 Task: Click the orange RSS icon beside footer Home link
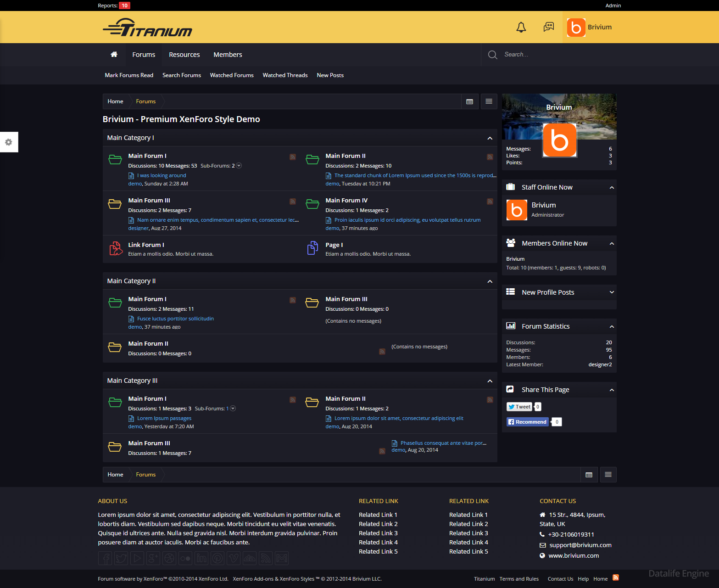click(616, 577)
